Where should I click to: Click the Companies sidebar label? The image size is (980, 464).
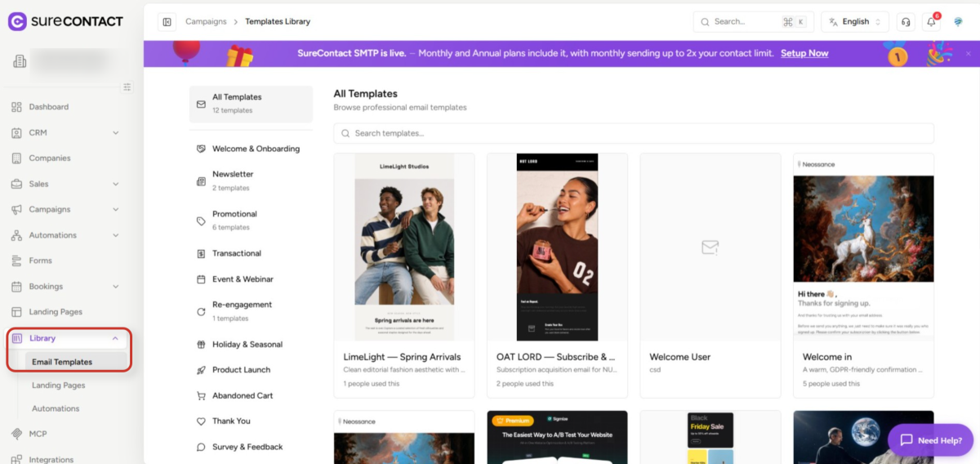pyautogui.click(x=50, y=158)
